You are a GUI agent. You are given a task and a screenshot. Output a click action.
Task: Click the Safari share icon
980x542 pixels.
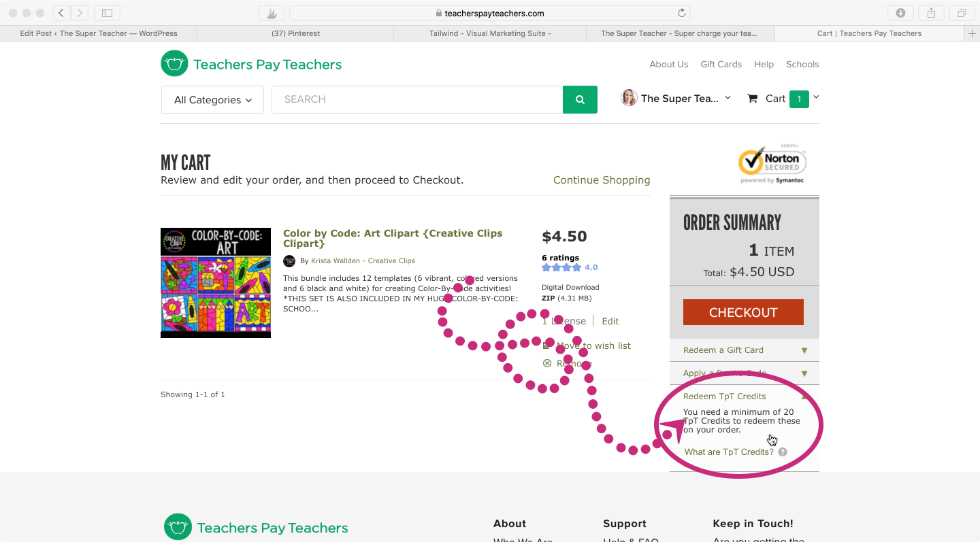coord(931,12)
